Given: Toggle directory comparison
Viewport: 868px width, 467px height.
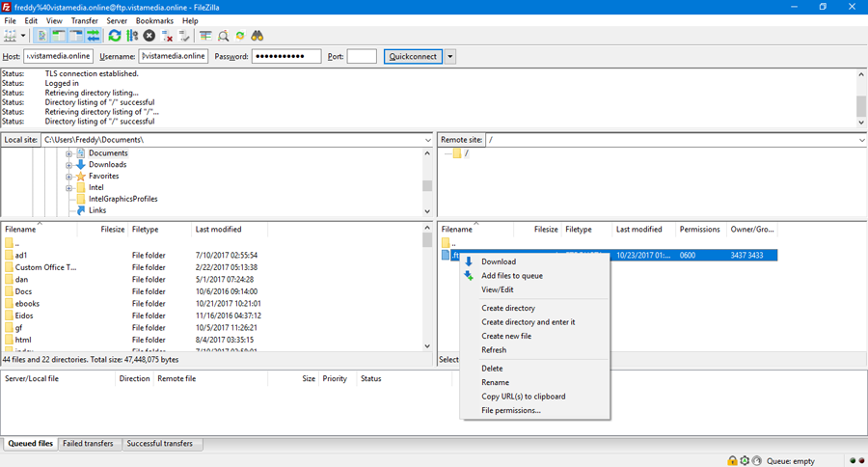Looking at the screenshot, I should [223, 36].
